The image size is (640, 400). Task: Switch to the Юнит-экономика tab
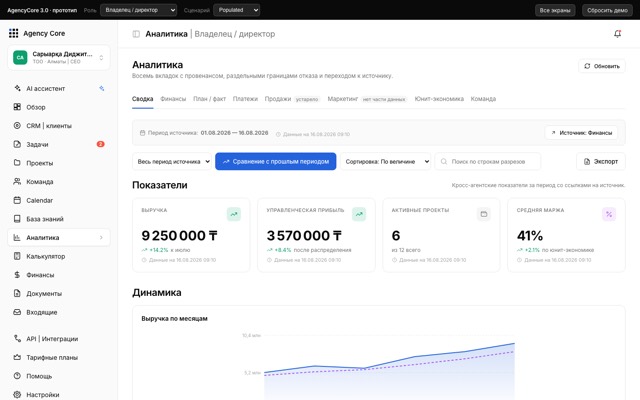439,99
